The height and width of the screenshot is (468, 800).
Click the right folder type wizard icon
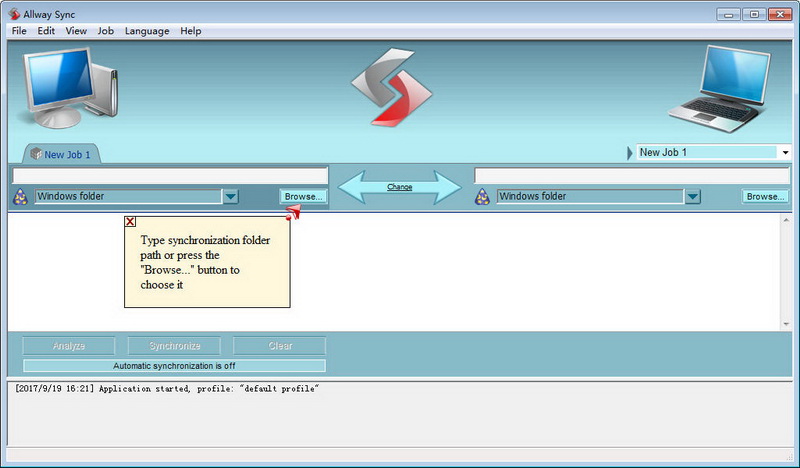pos(482,196)
